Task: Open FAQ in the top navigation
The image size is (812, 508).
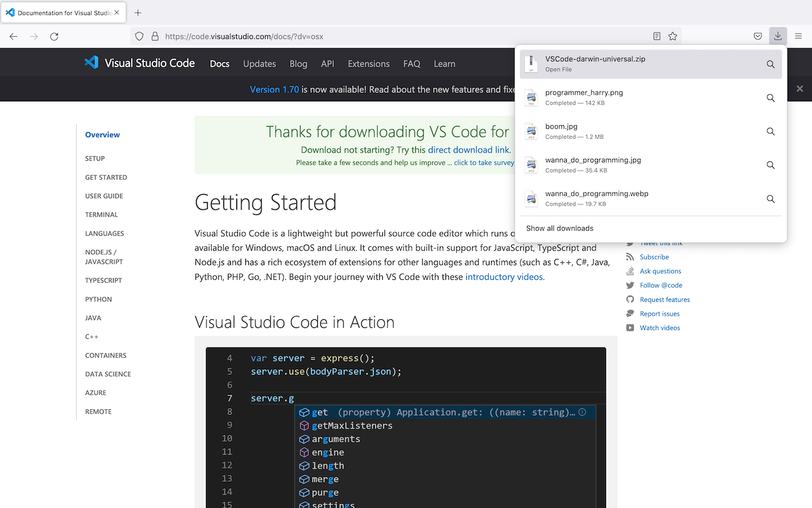Action: [x=412, y=64]
